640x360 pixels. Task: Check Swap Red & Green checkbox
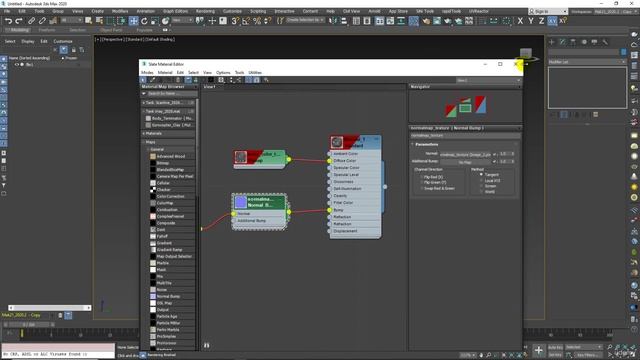421,188
